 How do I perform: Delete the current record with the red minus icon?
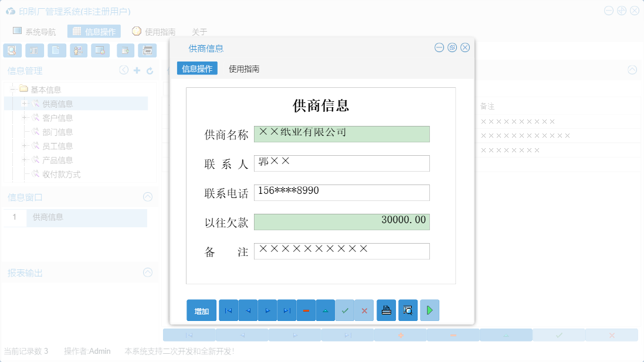(x=306, y=310)
